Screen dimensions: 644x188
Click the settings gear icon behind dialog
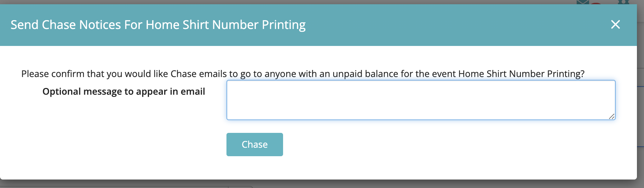point(623,2)
